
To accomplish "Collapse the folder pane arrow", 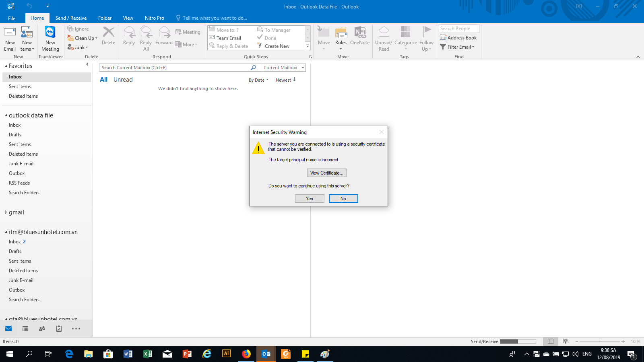I will click(x=87, y=64).
